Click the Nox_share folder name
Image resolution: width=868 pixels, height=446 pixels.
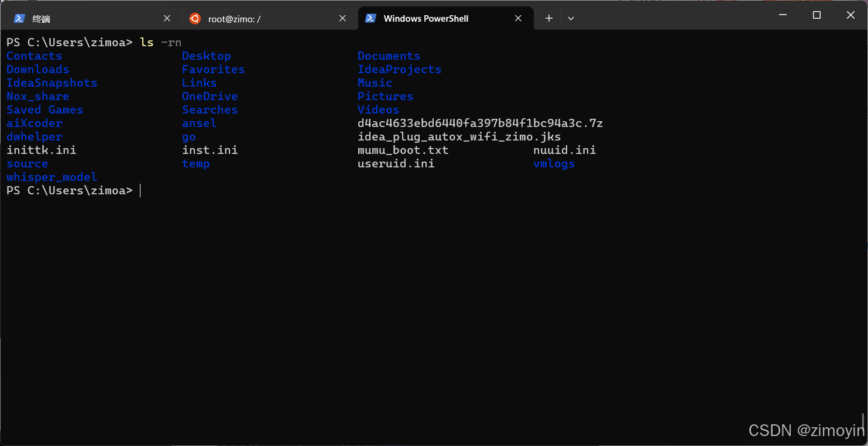pyautogui.click(x=37, y=97)
